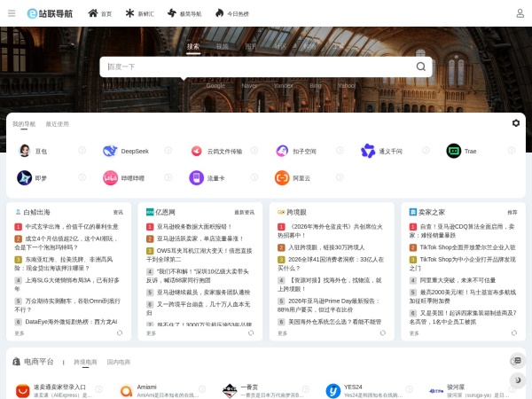Toggle dark mode moon button
The width and height of the screenshot is (532, 399).
(518, 380)
